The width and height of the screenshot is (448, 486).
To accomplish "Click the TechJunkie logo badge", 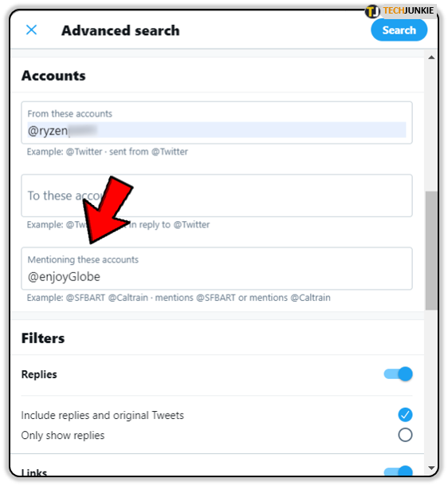I will [x=401, y=11].
